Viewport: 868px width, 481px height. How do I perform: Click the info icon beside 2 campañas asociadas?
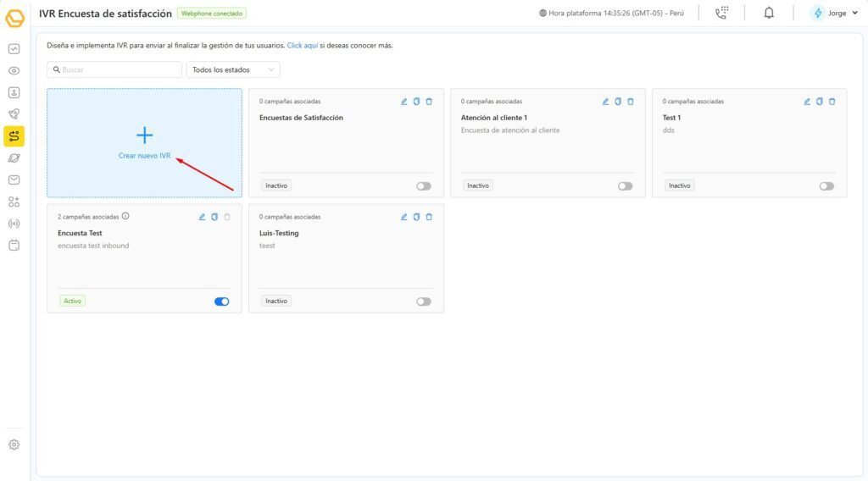[125, 216]
